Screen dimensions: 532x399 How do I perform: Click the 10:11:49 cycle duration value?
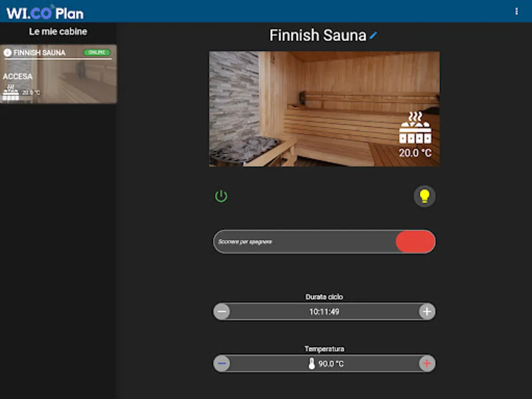[325, 312]
